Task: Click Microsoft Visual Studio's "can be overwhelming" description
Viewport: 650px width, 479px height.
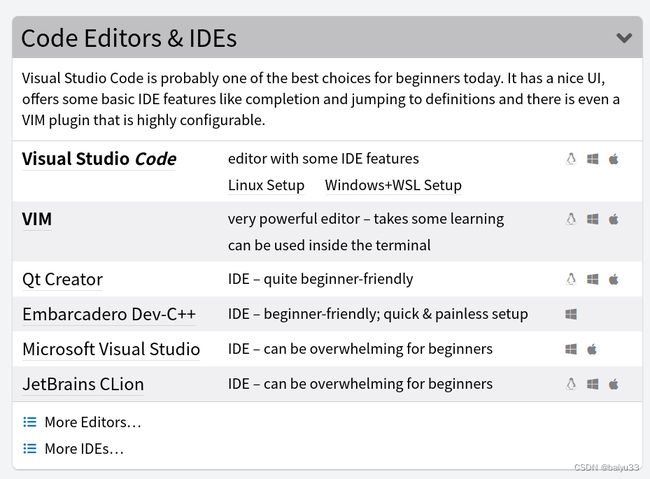Action: 360,349
